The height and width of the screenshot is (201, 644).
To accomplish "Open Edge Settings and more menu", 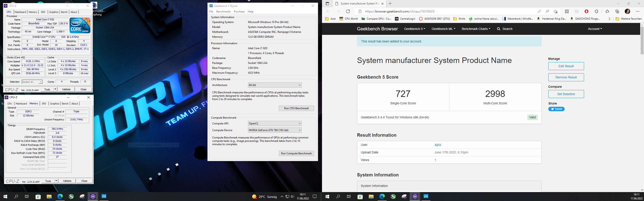I will [x=638, y=11].
